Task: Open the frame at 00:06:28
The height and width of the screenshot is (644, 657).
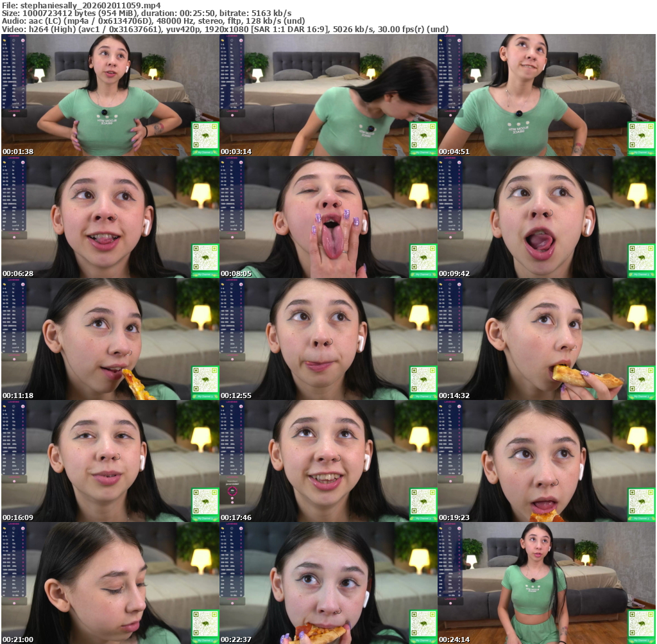Action: (110, 217)
